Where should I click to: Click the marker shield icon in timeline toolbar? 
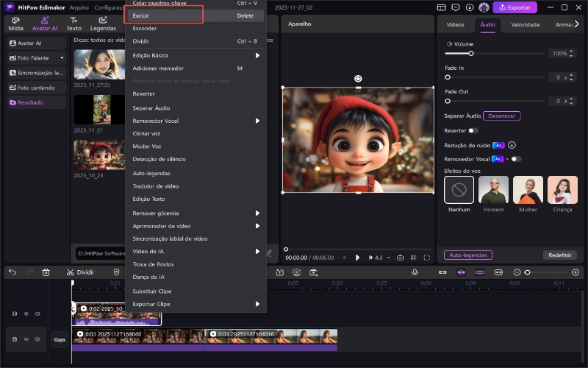(116, 272)
